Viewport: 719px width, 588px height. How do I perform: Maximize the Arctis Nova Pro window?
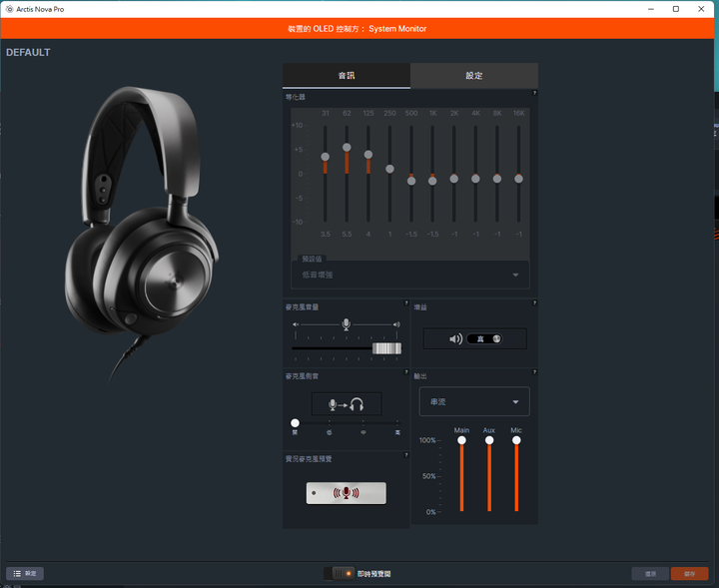coord(676,9)
